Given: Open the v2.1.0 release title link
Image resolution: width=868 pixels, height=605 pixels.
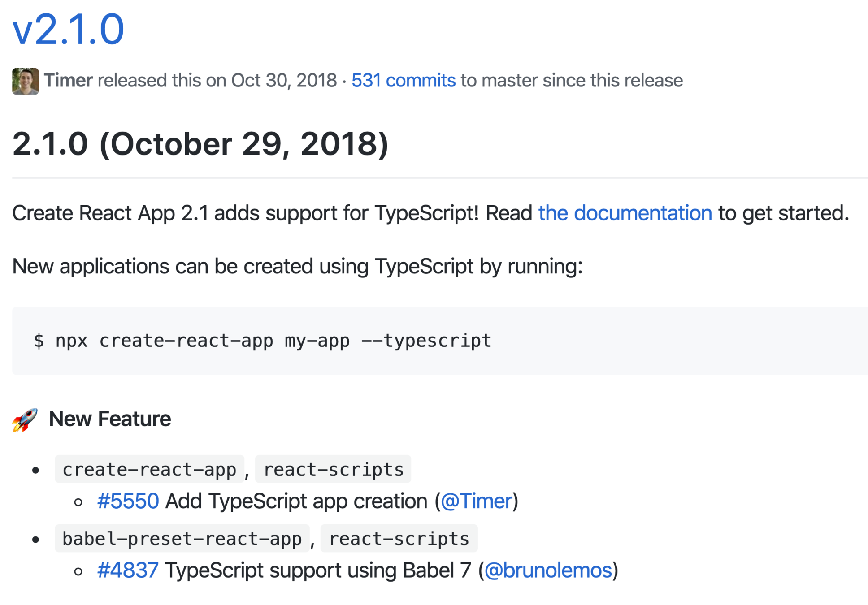Looking at the screenshot, I should click(x=68, y=30).
